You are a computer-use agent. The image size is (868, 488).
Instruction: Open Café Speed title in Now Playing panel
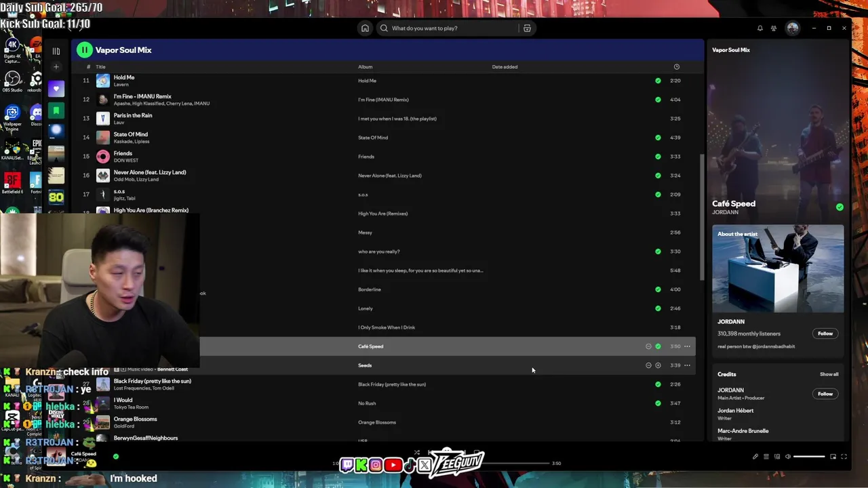point(734,203)
